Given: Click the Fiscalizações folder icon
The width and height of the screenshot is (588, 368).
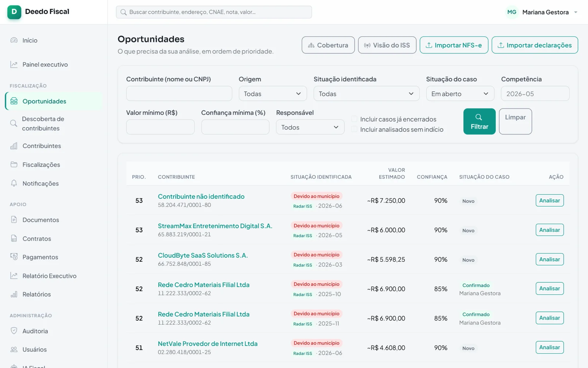Looking at the screenshot, I should tap(14, 164).
